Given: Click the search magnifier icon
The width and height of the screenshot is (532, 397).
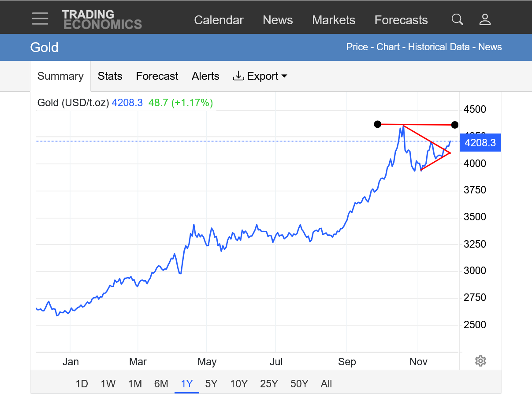Looking at the screenshot, I should coord(457,20).
